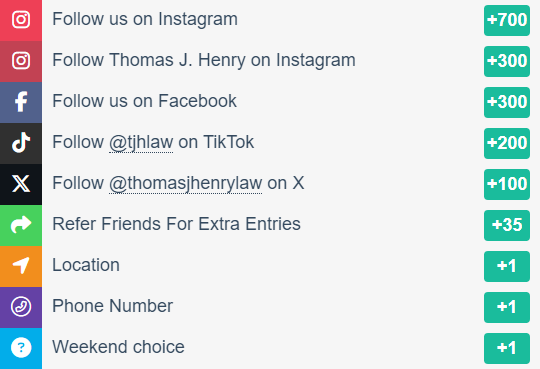Viewport: 540px width, 369px height.
Task: Expand the Phone Number entry
Action: [270, 307]
